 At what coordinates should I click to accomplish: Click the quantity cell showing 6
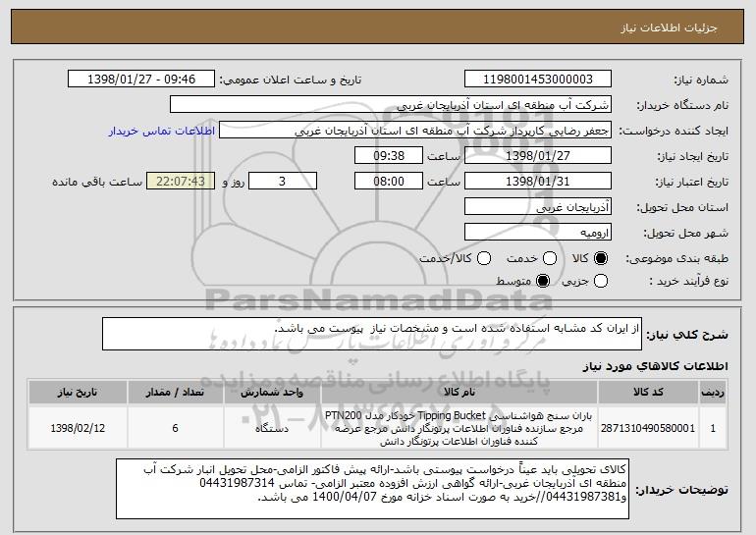[175, 428]
